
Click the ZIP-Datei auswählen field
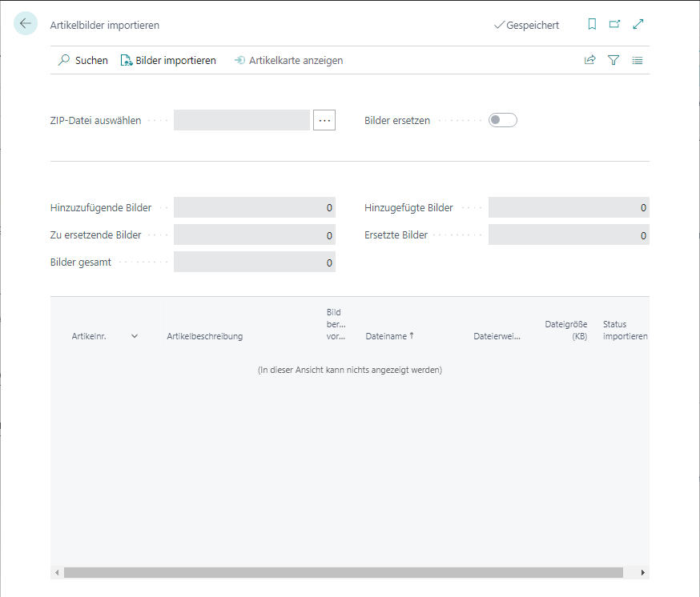pyautogui.click(x=242, y=120)
